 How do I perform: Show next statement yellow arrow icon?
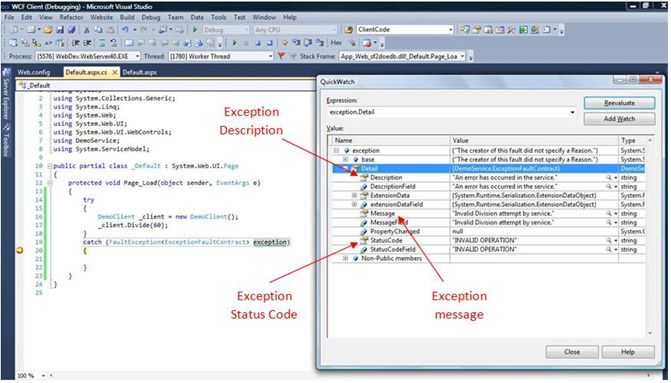tap(285, 43)
